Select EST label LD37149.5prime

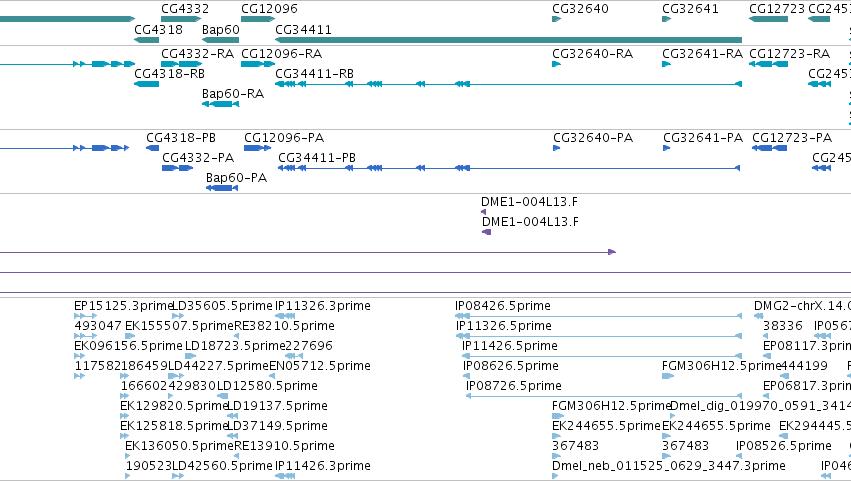(277, 426)
